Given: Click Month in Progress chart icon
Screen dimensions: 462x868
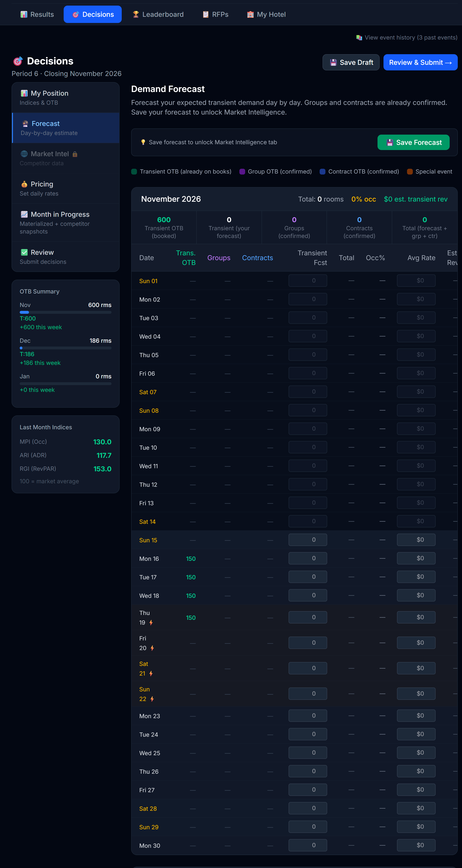Looking at the screenshot, I should 24,215.
